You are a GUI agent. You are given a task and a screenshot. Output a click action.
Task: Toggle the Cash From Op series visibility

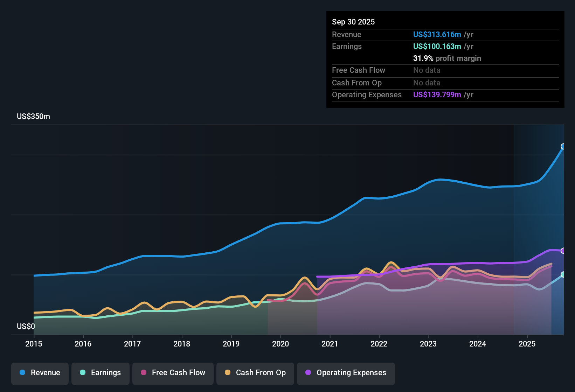point(255,373)
